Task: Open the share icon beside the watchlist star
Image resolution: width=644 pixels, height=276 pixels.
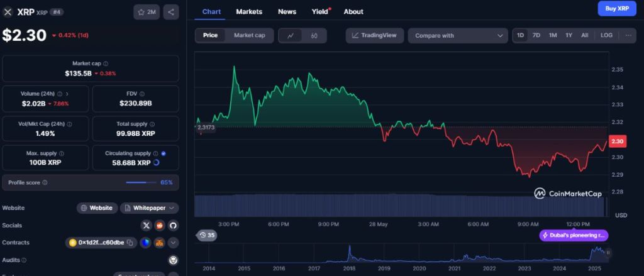Action: [171, 13]
